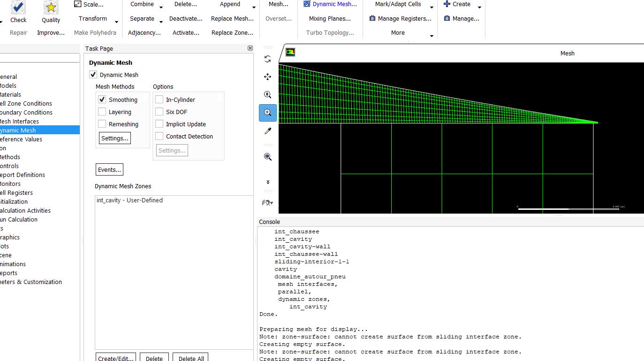Expand the Transform dropdown arrow

coord(116,22)
